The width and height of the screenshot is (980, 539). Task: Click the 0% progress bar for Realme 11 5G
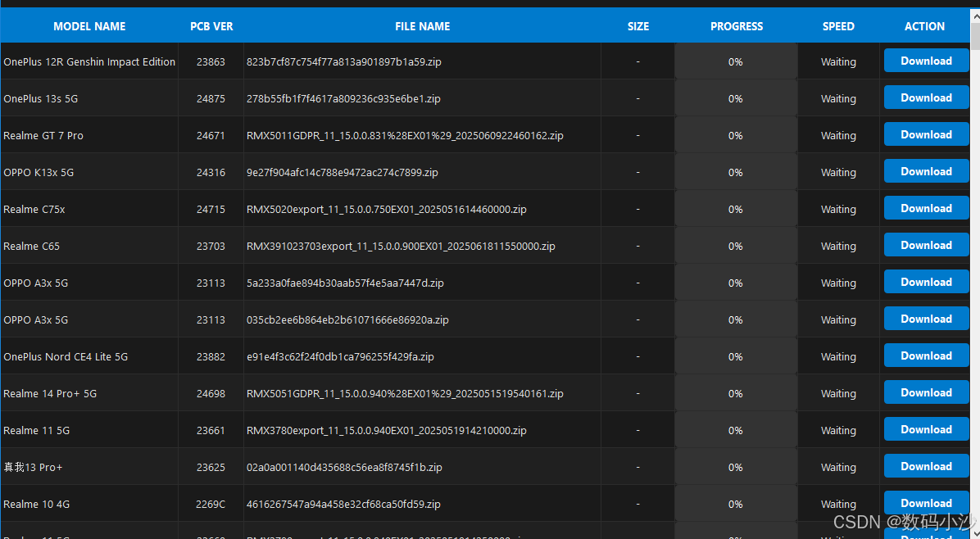pos(737,430)
